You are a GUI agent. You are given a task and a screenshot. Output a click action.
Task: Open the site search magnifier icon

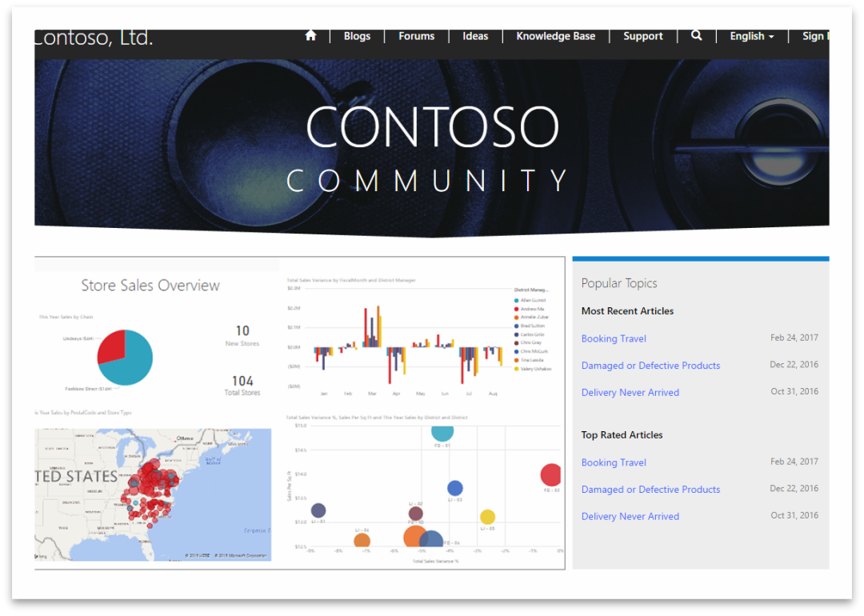coord(697,36)
